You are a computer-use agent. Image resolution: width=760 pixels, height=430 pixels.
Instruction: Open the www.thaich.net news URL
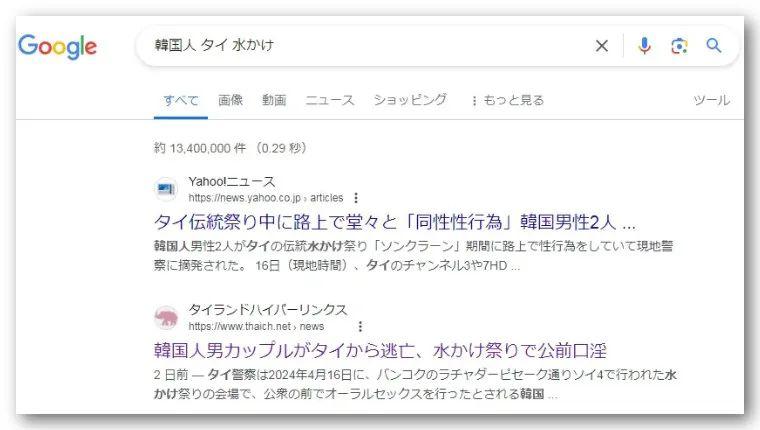(x=256, y=326)
